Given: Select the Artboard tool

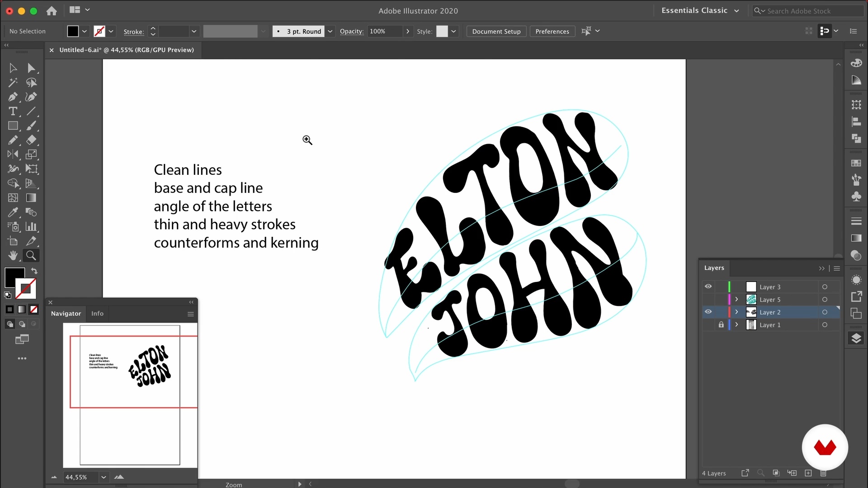Looking at the screenshot, I should (x=13, y=241).
